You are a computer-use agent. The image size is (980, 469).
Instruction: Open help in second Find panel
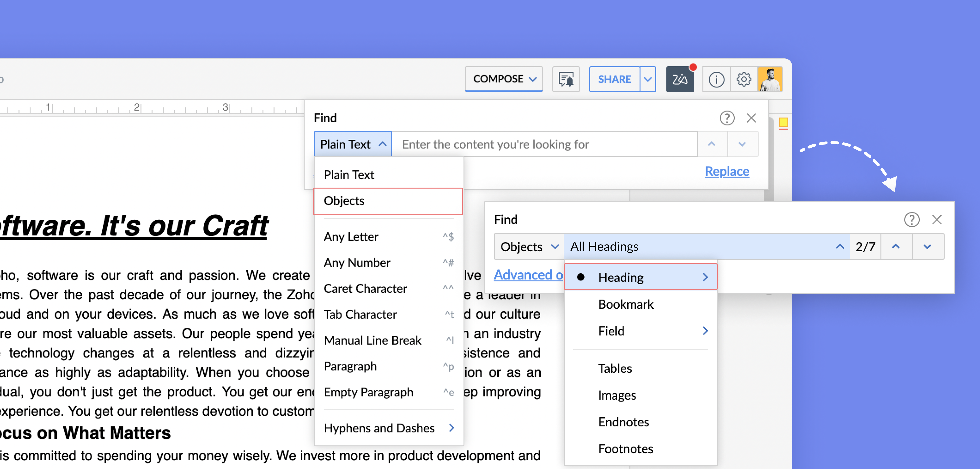[x=912, y=219]
